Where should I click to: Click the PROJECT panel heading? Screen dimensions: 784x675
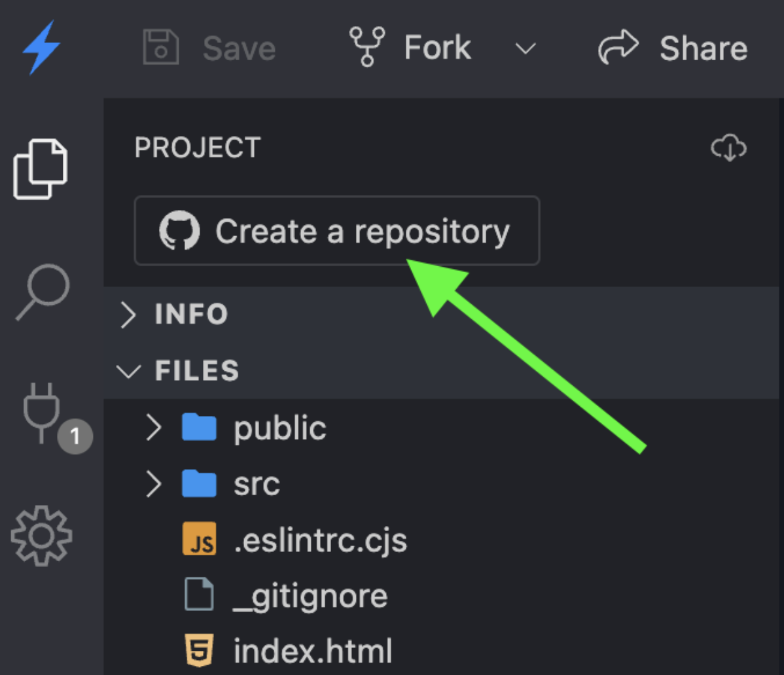point(198,148)
